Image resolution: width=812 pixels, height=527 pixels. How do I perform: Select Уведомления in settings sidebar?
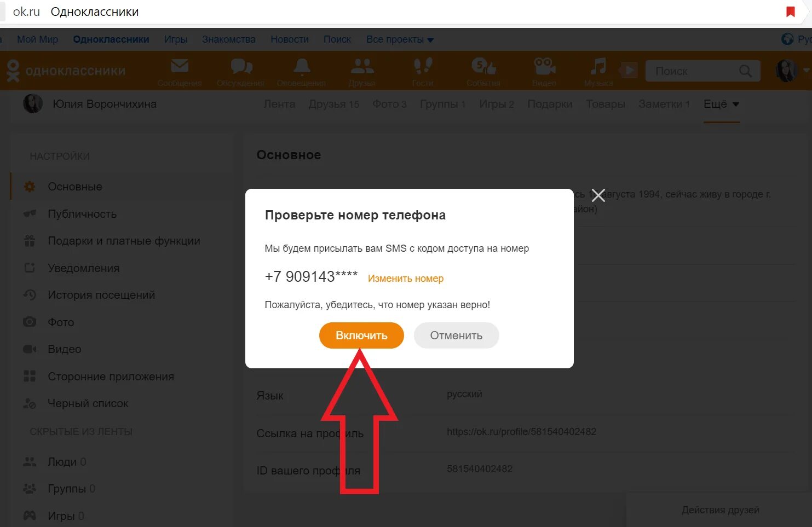[x=83, y=268]
